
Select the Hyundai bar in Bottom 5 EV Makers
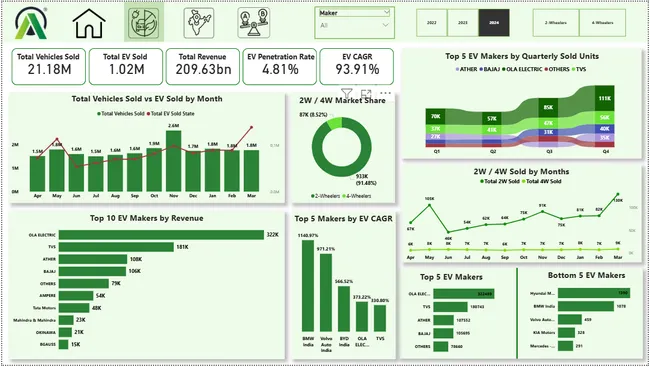[594, 293]
